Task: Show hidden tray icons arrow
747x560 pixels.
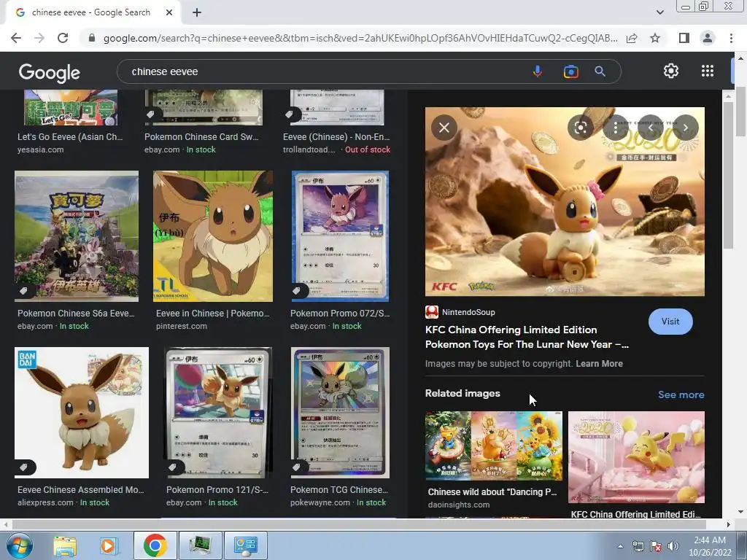Action: [x=620, y=546]
